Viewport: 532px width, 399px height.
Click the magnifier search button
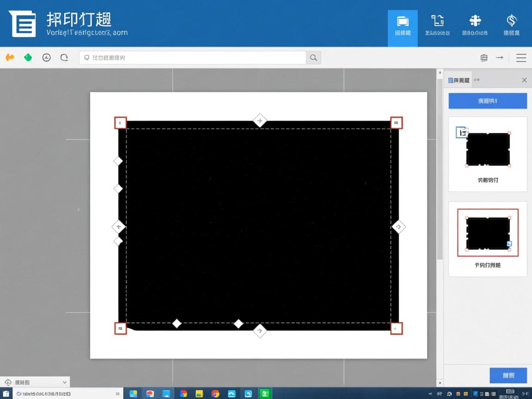pos(314,58)
